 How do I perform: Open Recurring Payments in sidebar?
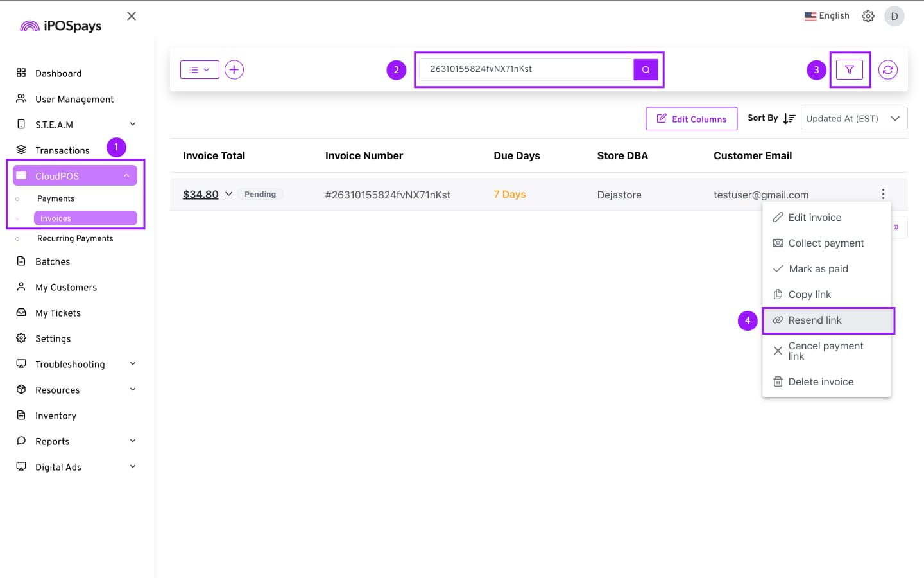(x=75, y=238)
